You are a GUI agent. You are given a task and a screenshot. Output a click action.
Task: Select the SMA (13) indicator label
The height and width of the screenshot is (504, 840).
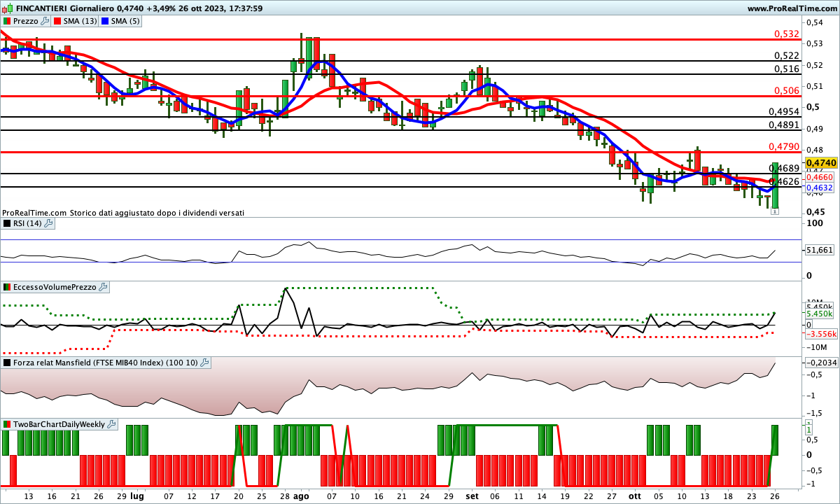(80, 21)
